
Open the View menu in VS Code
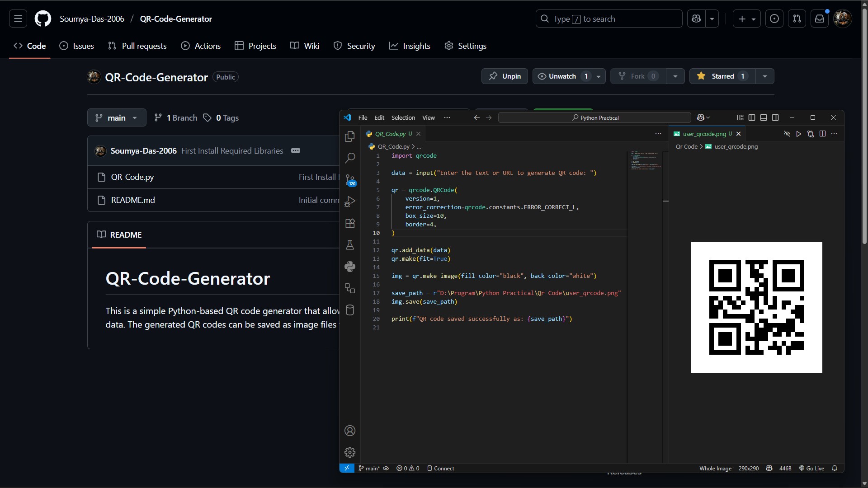pyautogui.click(x=429, y=117)
